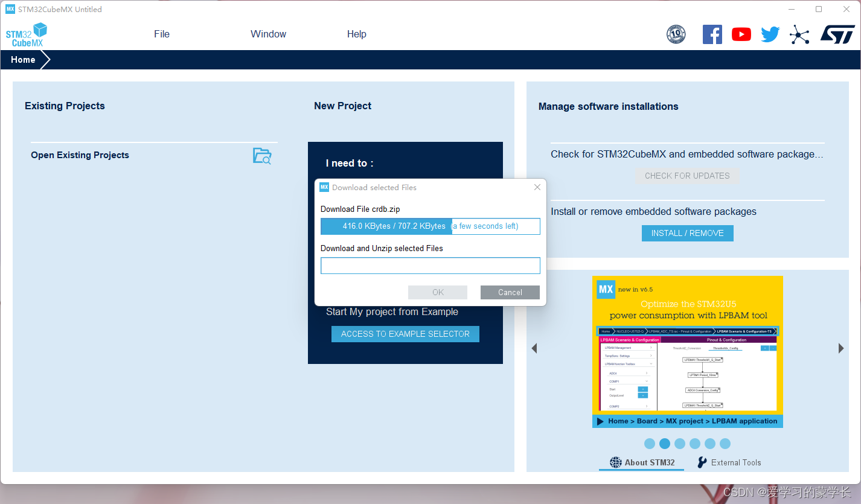
Task: Open the YouTube channel icon
Action: 741,34
